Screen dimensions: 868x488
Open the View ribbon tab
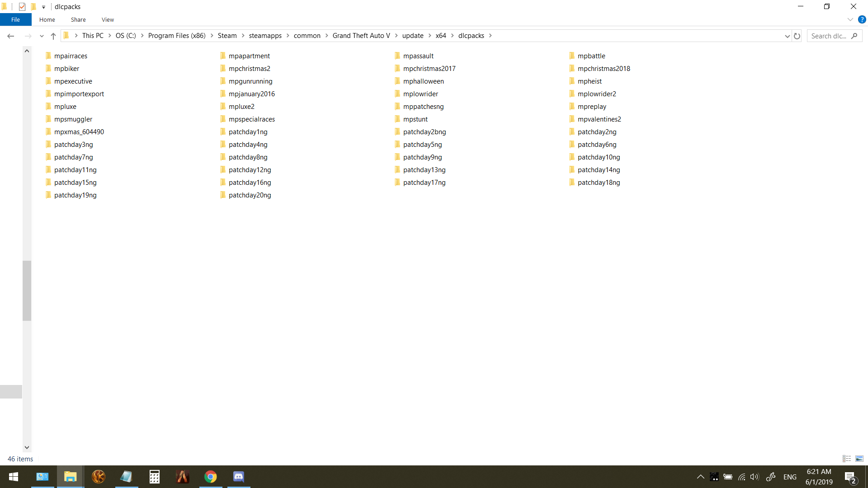108,19
